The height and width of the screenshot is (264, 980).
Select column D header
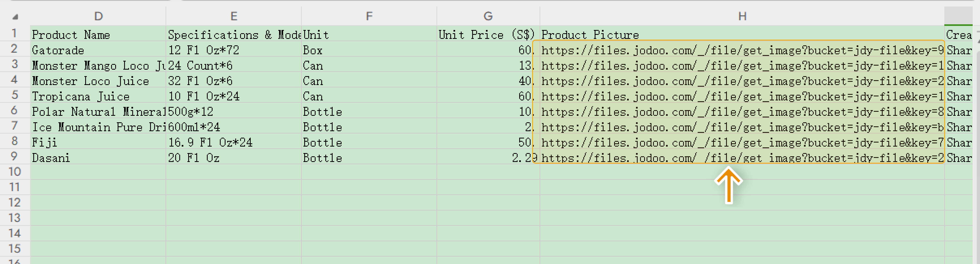pos(98,16)
